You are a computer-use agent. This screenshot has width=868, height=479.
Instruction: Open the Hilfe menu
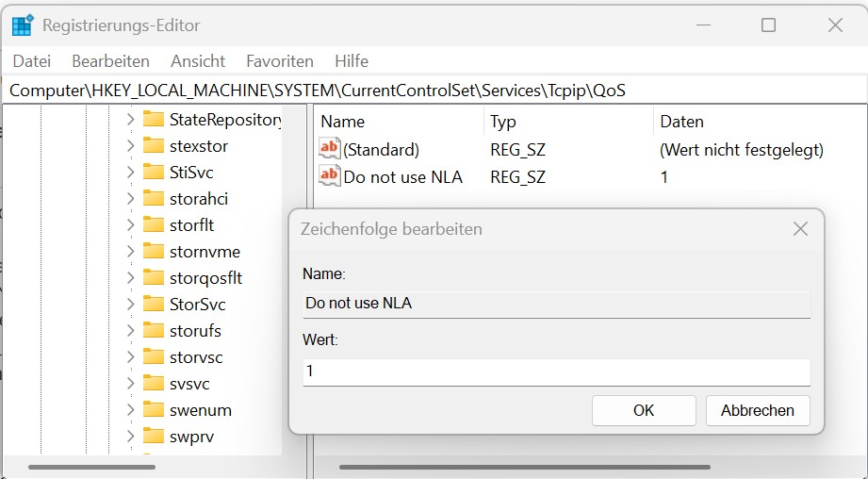(352, 61)
